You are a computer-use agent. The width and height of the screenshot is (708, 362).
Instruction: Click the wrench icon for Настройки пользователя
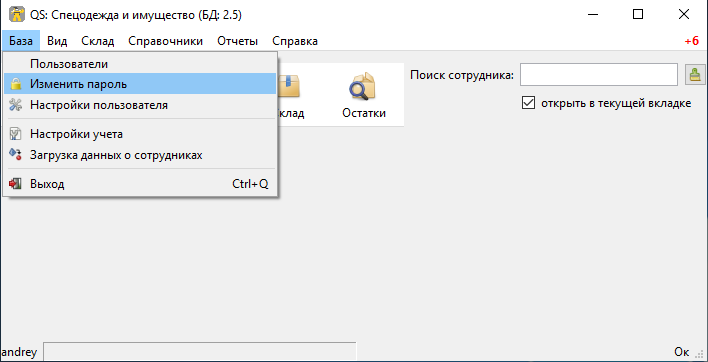(x=16, y=105)
